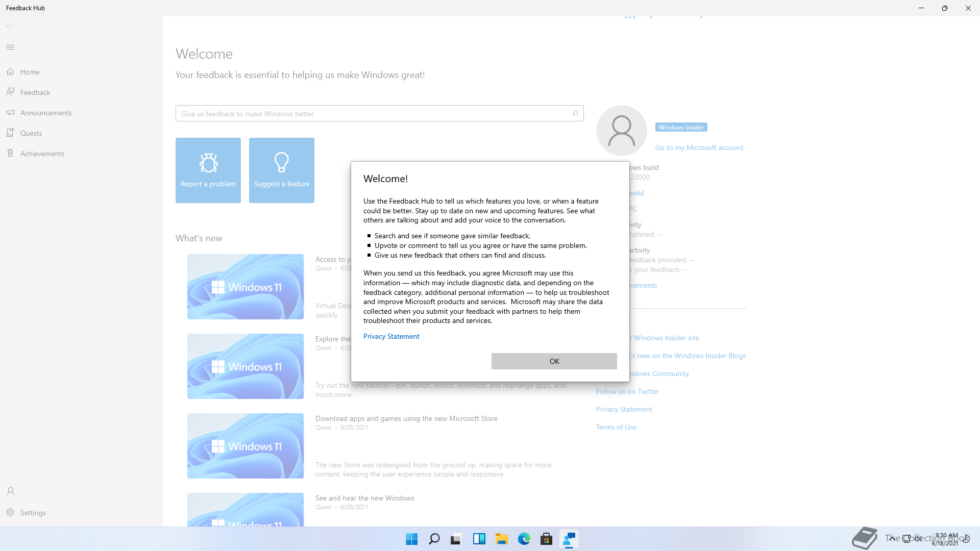Click the Settings gear icon

(10, 512)
